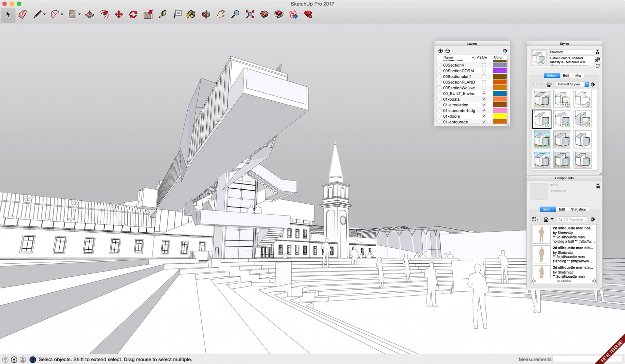Choose the Orbit tool
This screenshot has height=364, width=625.
coord(206,14)
